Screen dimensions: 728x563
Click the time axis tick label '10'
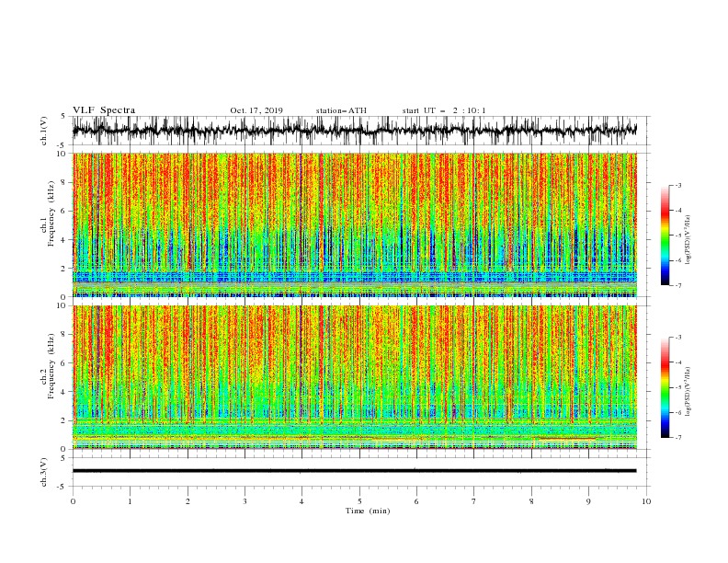click(x=646, y=501)
